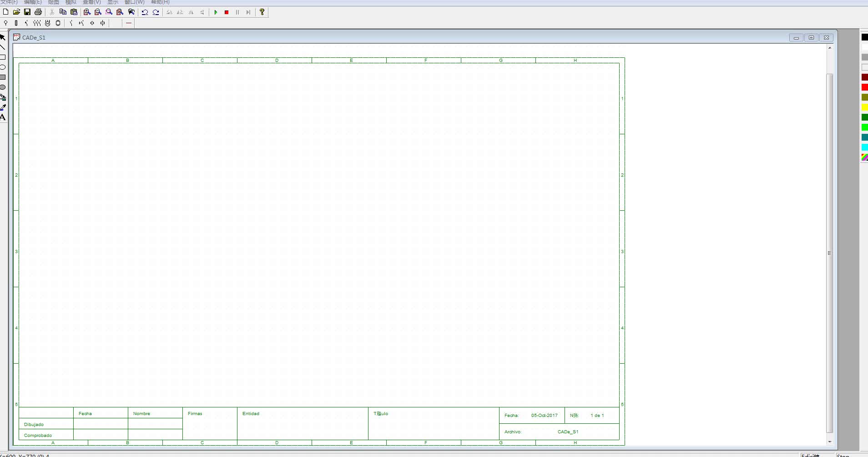
Task: Create a new document with the blank page icon
Action: coord(5,12)
